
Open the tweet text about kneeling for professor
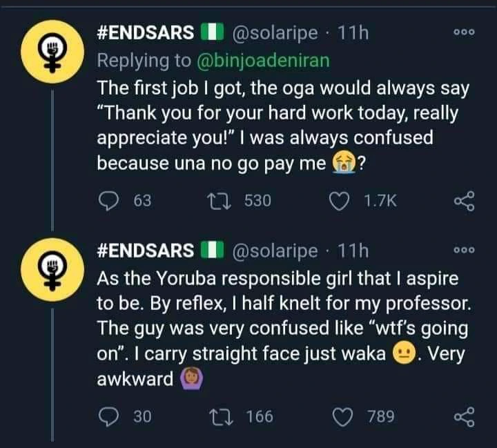point(276,324)
